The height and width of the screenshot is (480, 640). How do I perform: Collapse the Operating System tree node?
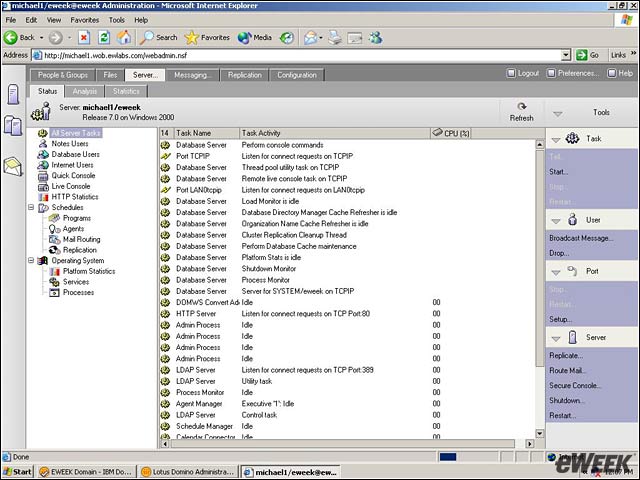tap(31, 260)
